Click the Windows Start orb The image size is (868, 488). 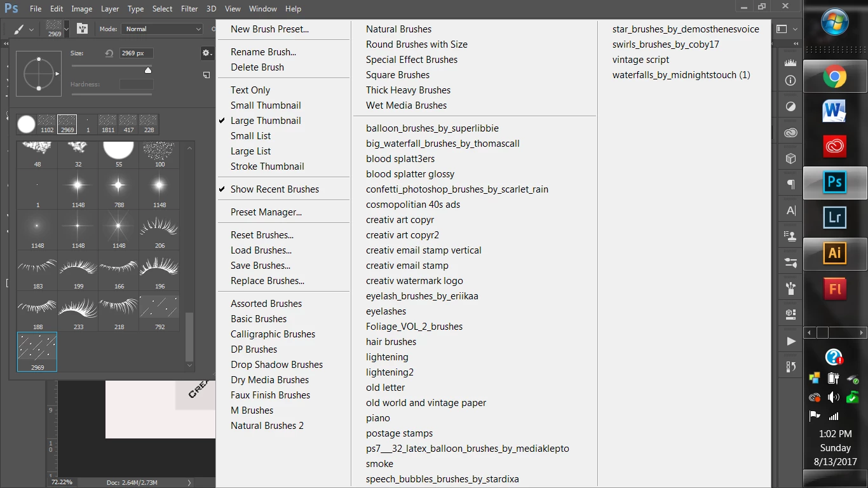834,22
